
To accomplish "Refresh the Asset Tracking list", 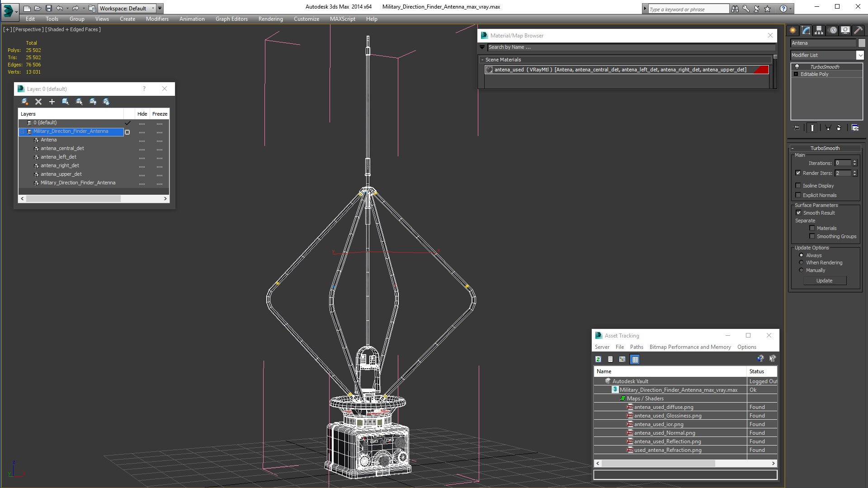I will tap(598, 359).
